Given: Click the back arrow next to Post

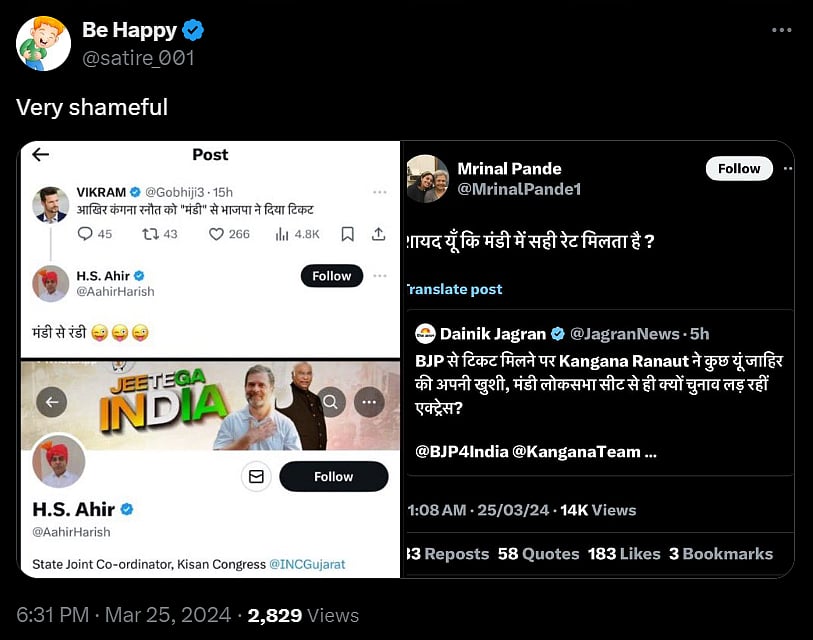Looking at the screenshot, I should (x=41, y=154).
